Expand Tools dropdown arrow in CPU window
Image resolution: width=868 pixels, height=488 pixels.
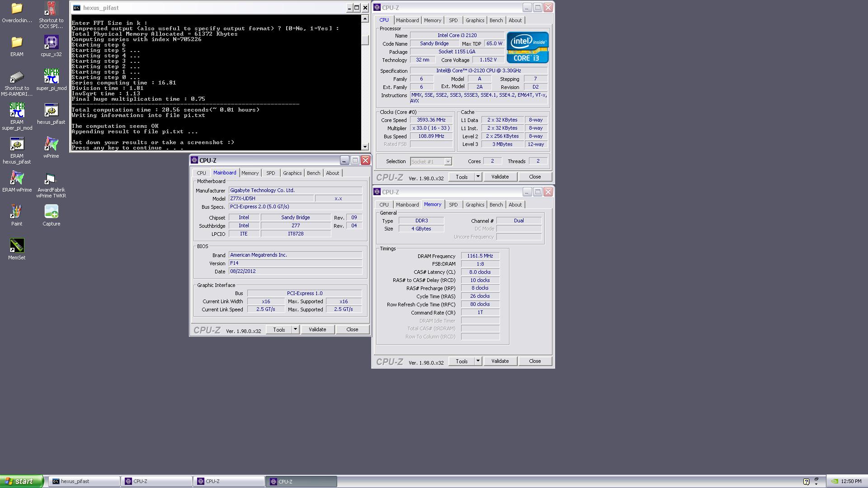(478, 177)
